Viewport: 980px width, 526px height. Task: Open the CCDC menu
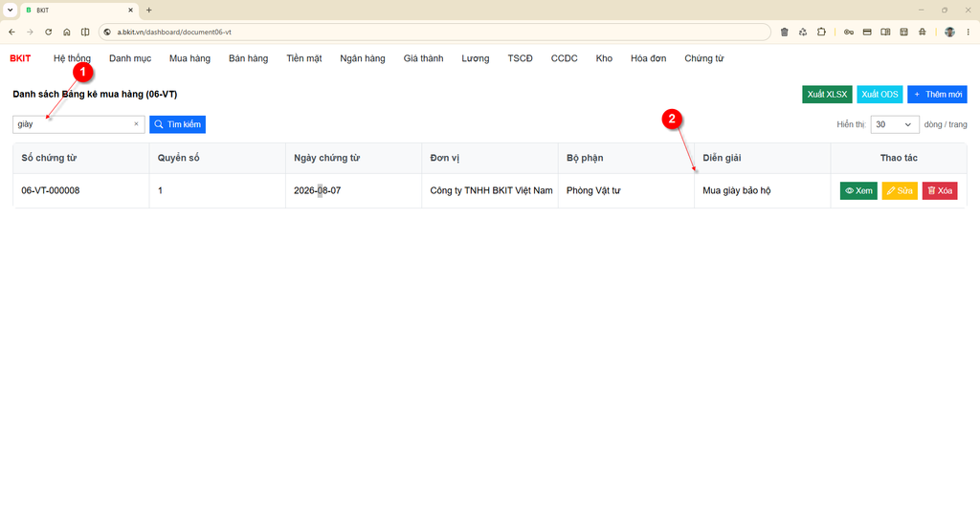point(564,58)
